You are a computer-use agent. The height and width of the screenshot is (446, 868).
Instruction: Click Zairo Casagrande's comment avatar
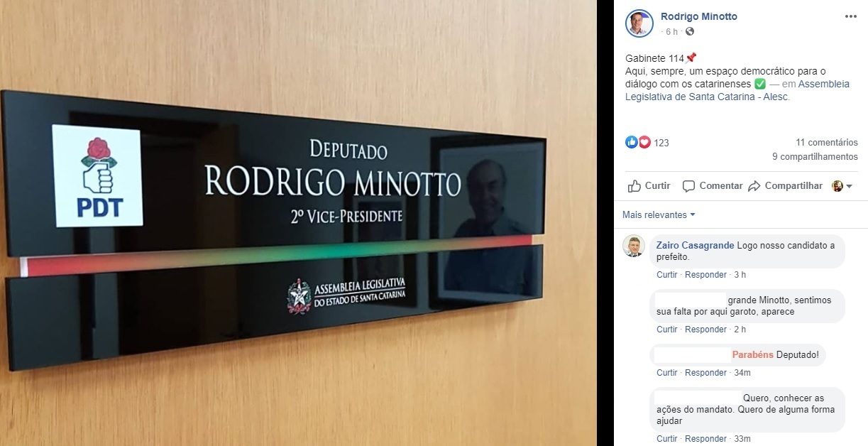(633, 246)
